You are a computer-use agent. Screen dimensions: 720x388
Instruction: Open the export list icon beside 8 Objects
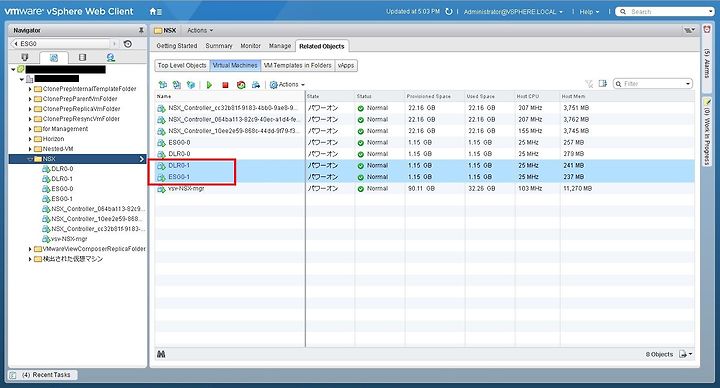click(x=686, y=354)
